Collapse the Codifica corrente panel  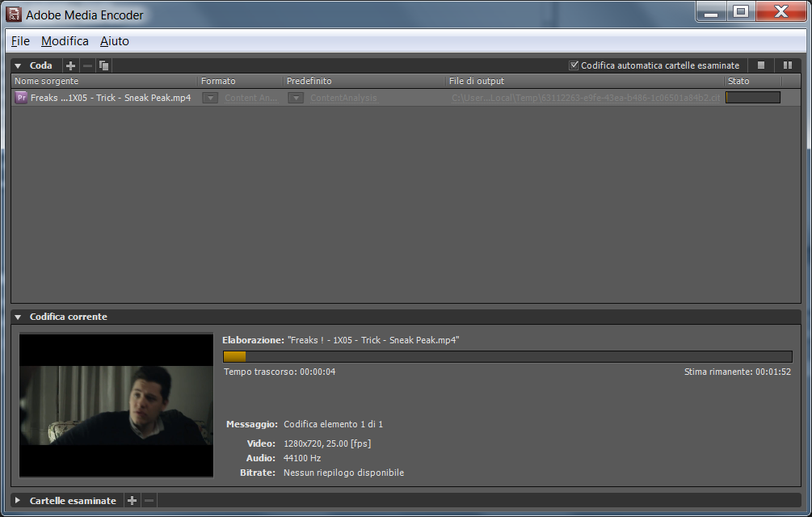click(x=18, y=317)
